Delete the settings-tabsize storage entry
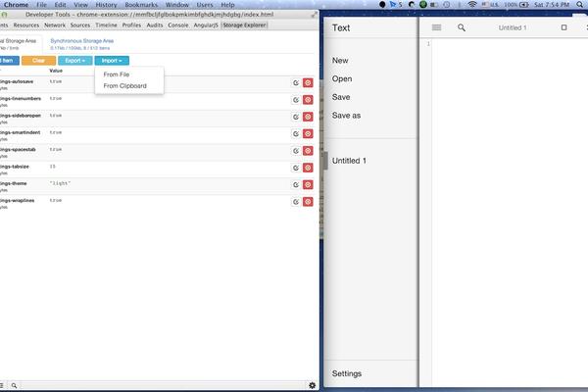 point(308,168)
